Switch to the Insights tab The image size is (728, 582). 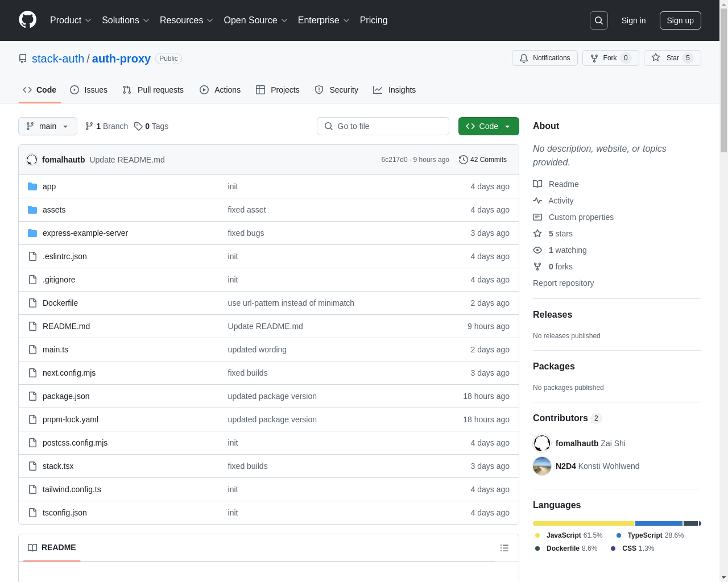coord(395,90)
